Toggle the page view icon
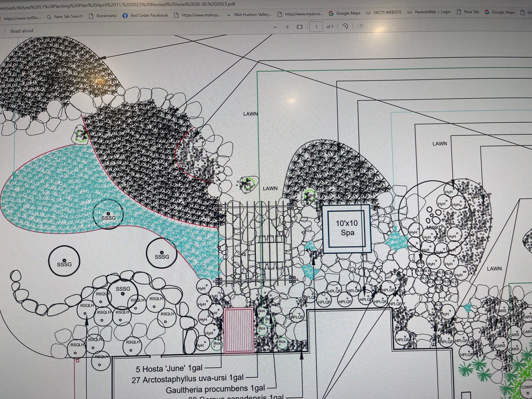This screenshot has height=399, width=532. 360,26
